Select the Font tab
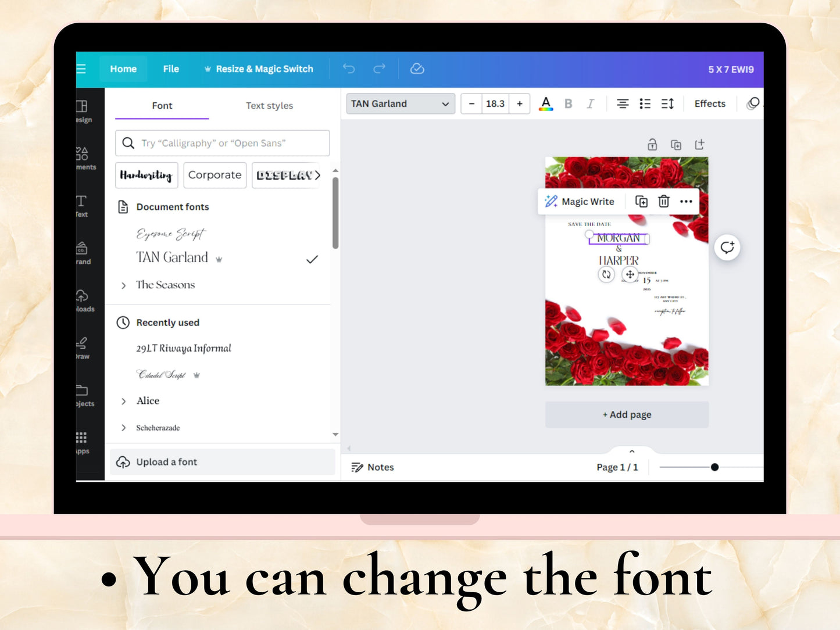Viewport: 840px width, 630px height. pyautogui.click(x=162, y=106)
